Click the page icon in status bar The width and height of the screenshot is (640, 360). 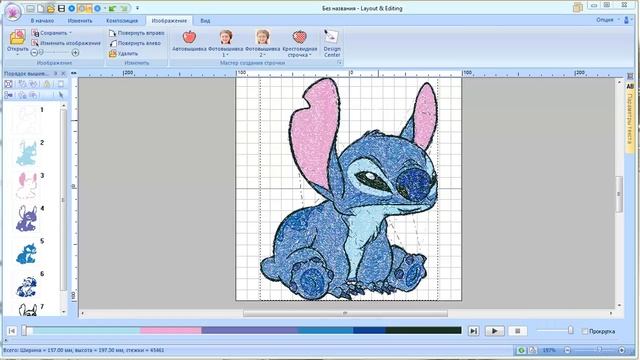click(x=533, y=350)
